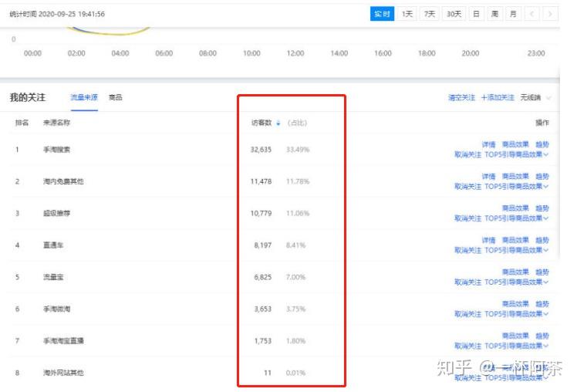This screenshot has width=577, height=392.
Task: Open 详情 for the 手淘搜索 row
Action: coord(489,144)
